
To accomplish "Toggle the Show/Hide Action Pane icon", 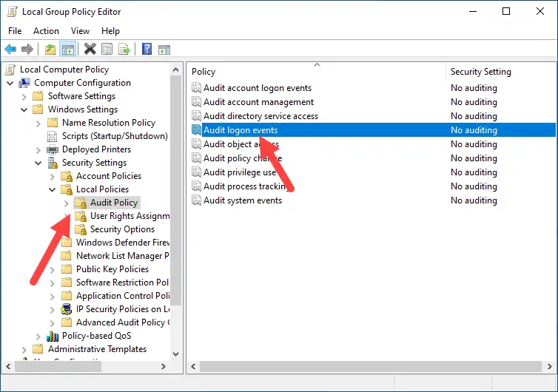I will (164, 50).
